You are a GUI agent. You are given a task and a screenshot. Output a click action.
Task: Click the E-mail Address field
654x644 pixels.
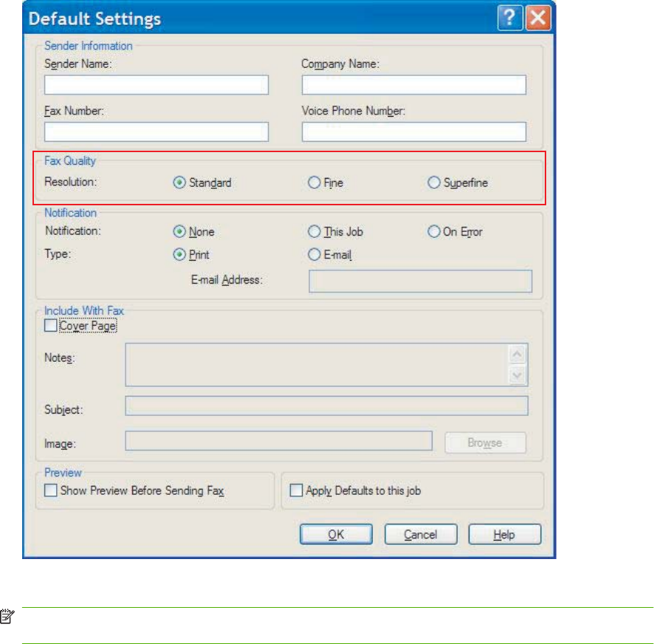[x=421, y=281]
